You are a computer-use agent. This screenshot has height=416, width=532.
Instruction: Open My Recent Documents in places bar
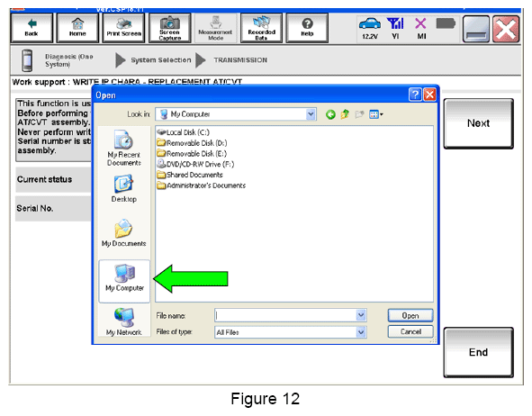124,148
